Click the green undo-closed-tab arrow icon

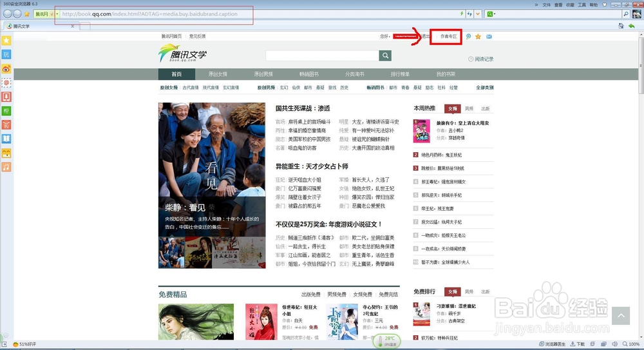631,26
